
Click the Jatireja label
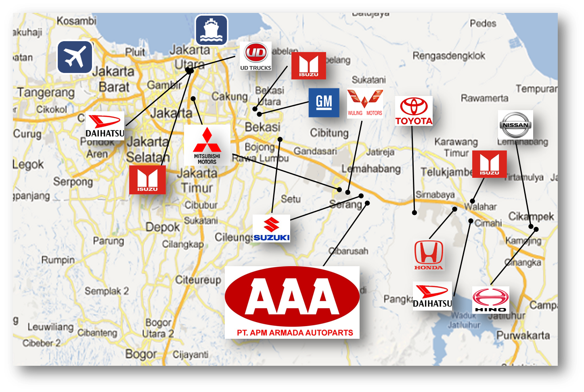point(380,152)
